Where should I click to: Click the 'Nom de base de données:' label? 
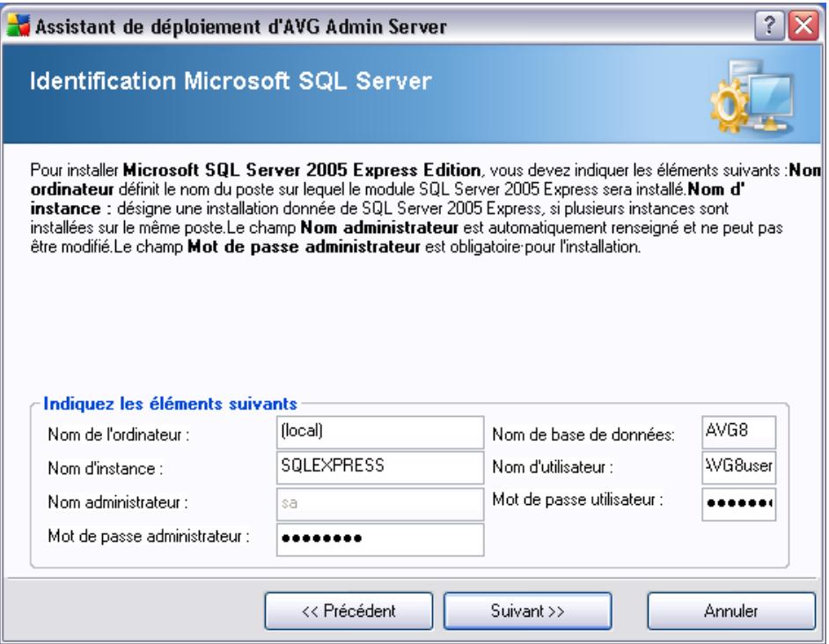coord(583,435)
